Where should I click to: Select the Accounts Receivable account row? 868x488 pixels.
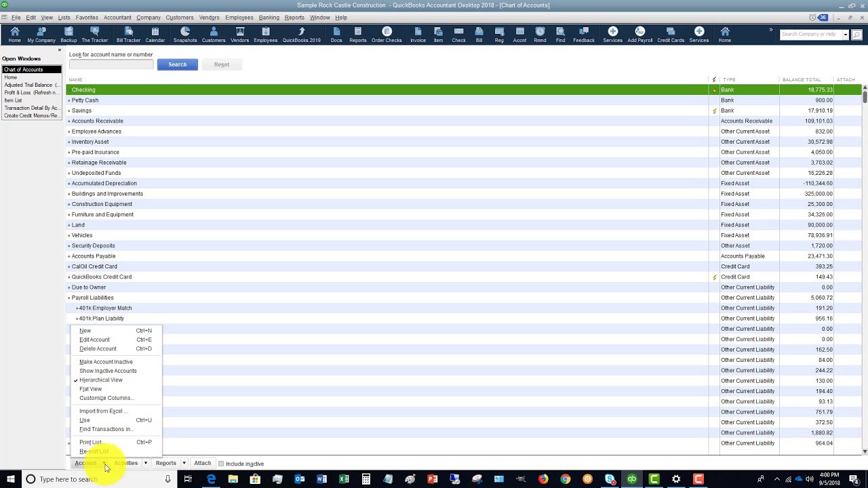pos(464,121)
